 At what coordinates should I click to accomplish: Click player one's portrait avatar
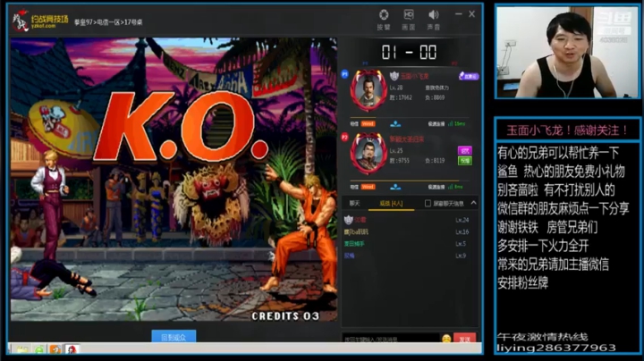(x=368, y=91)
